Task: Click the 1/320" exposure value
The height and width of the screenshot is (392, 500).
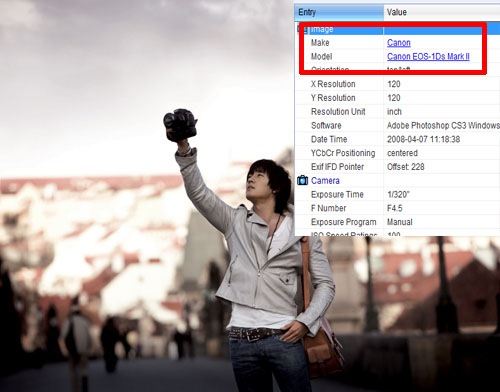Action: [x=398, y=194]
